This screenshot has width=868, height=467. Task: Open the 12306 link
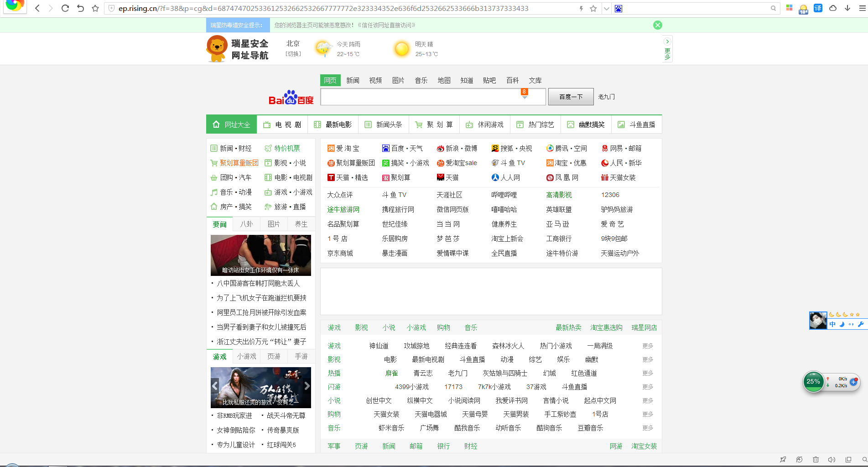(x=610, y=195)
